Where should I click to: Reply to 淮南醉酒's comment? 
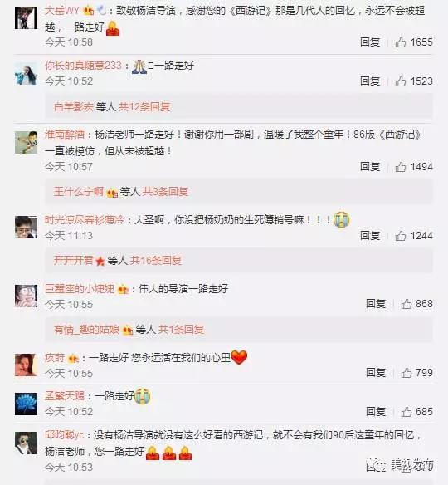370,167
